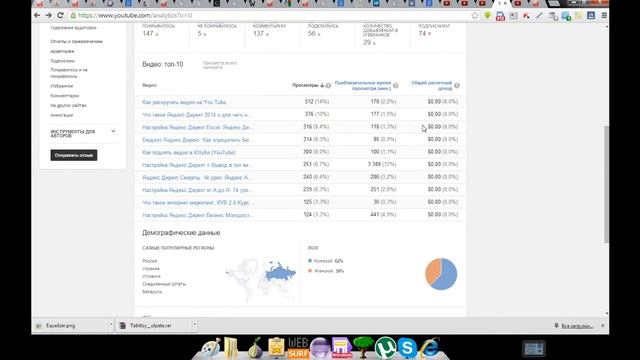Reload the page with refresh icon
Viewport: 640px width, 360px height.
tap(60, 15)
